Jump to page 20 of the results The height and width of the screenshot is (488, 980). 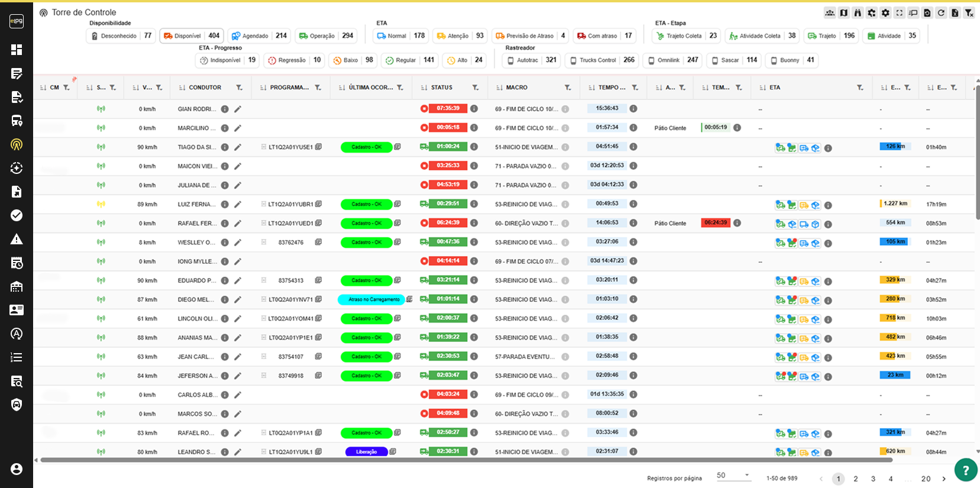(x=926, y=479)
